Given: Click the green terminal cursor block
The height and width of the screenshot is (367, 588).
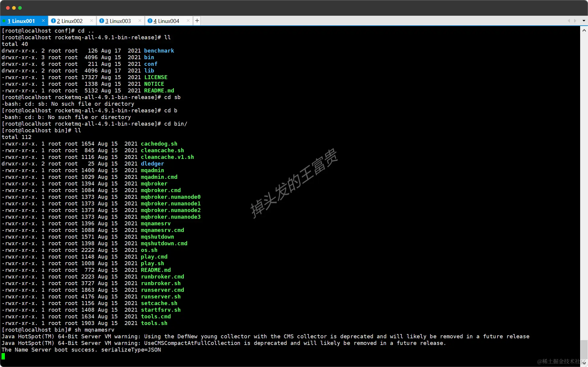Looking at the screenshot, I should point(3,356).
